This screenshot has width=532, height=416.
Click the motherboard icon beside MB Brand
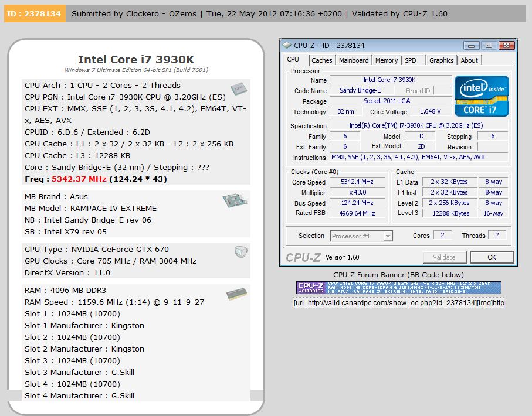235,200
